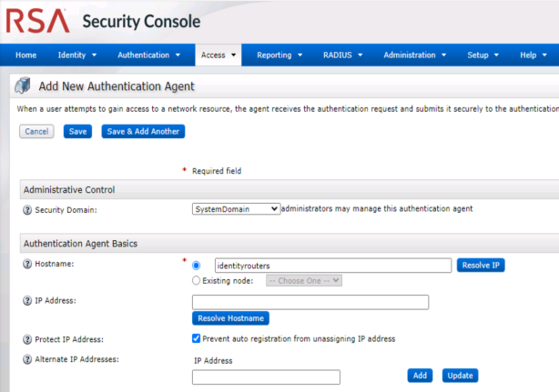The height and width of the screenshot is (392, 559).
Task: Open the Reporting menu
Action: (279, 55)
